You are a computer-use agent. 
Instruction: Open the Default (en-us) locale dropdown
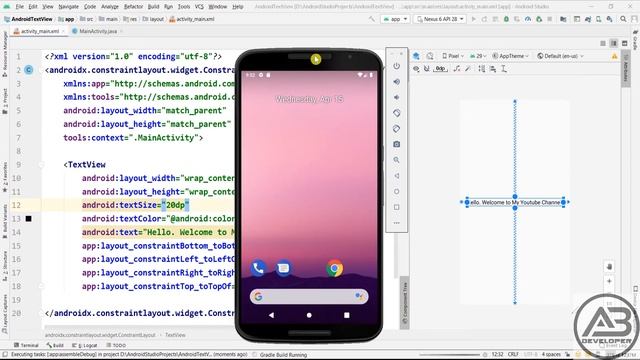point(560,56)
